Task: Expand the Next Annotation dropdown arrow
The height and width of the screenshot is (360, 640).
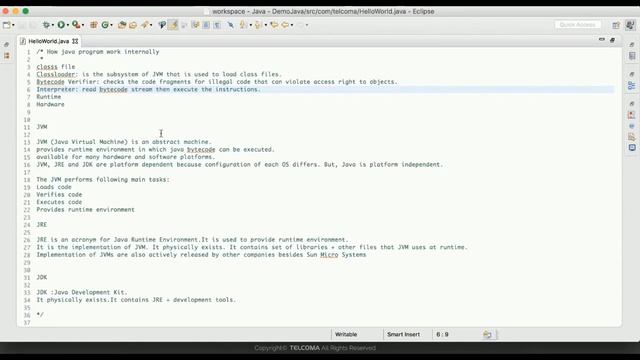Action: click(251, 25)
